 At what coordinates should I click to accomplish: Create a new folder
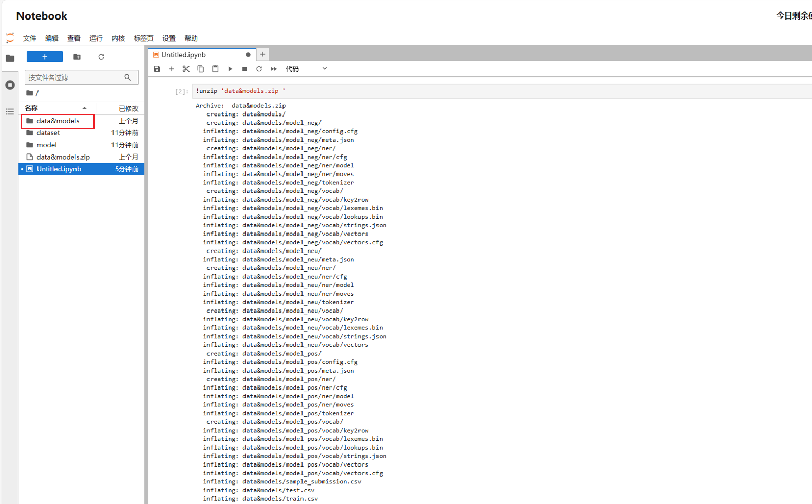coord(77,57)
